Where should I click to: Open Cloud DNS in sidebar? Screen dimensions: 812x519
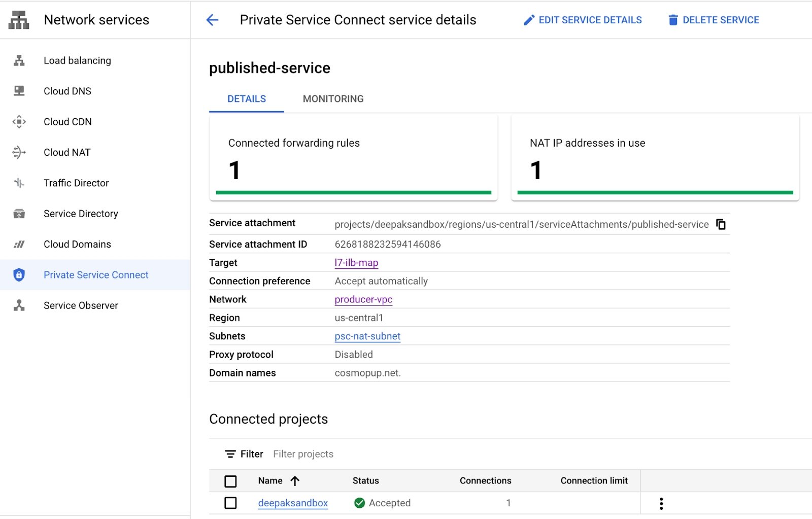point(67,91)
